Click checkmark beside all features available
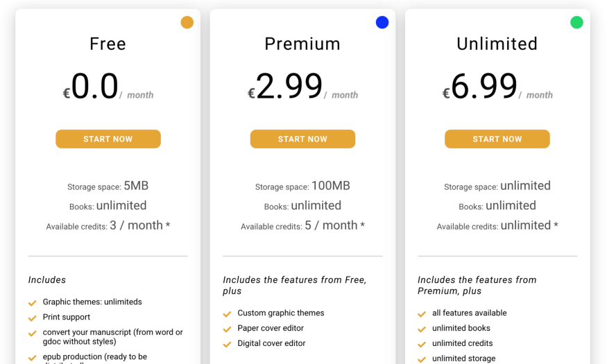This screenshot has height=364, width=607. (x=422, y=314)
